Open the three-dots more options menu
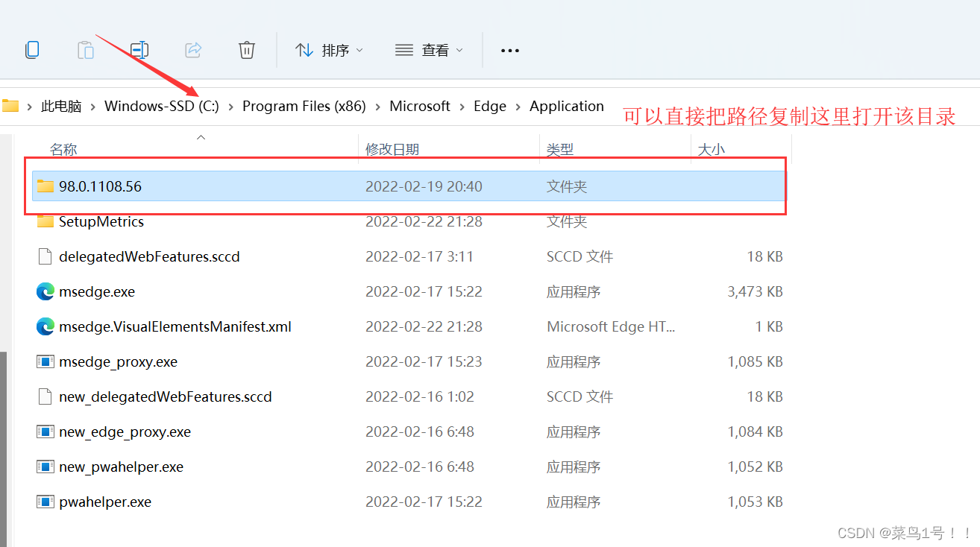This screenshot has width=980, height=547. point(510,51)
